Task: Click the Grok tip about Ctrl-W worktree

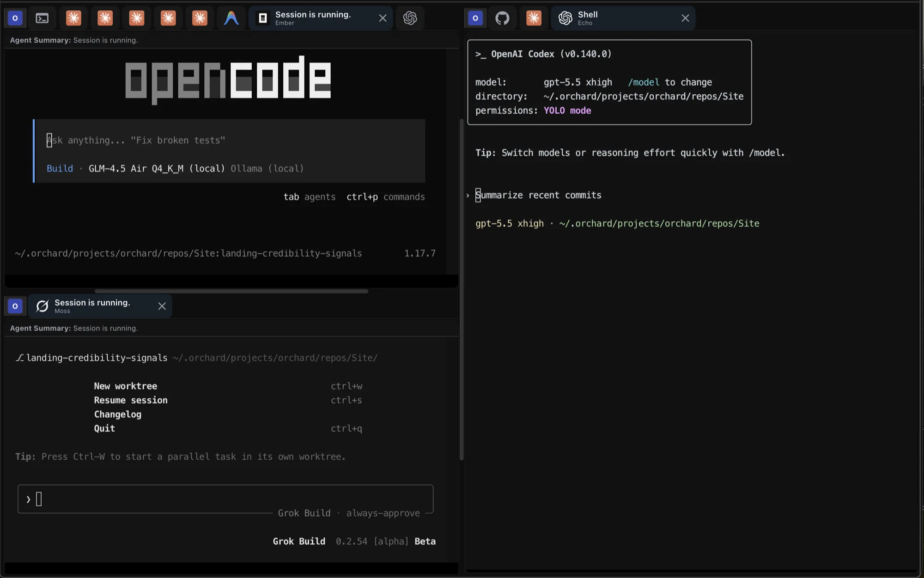Action: point(180,456)
